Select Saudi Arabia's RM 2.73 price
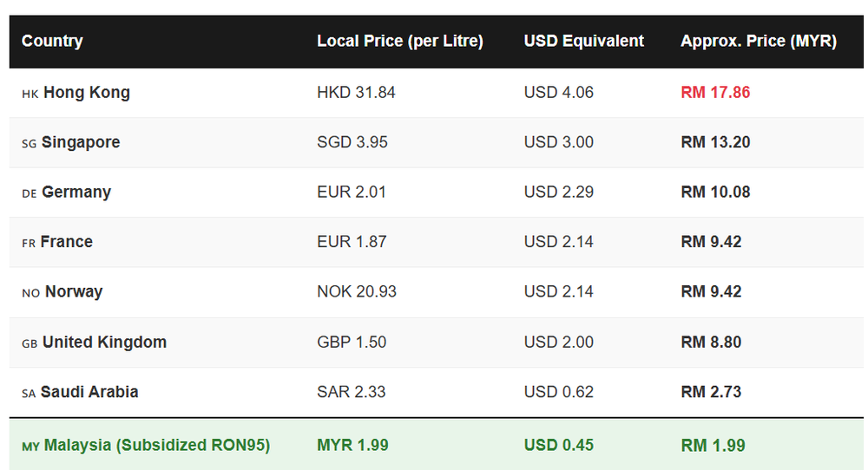The width and height of the screenshot is (868, 470). coord(711,392)
